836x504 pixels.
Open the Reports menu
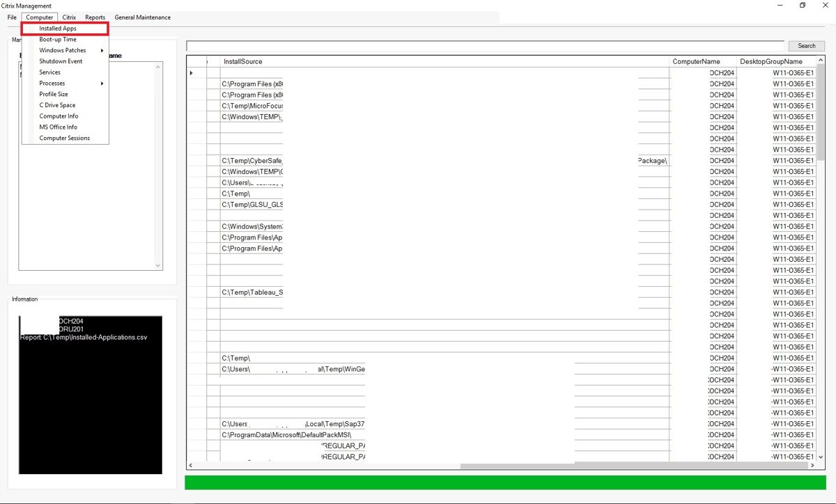click(95, 17)
